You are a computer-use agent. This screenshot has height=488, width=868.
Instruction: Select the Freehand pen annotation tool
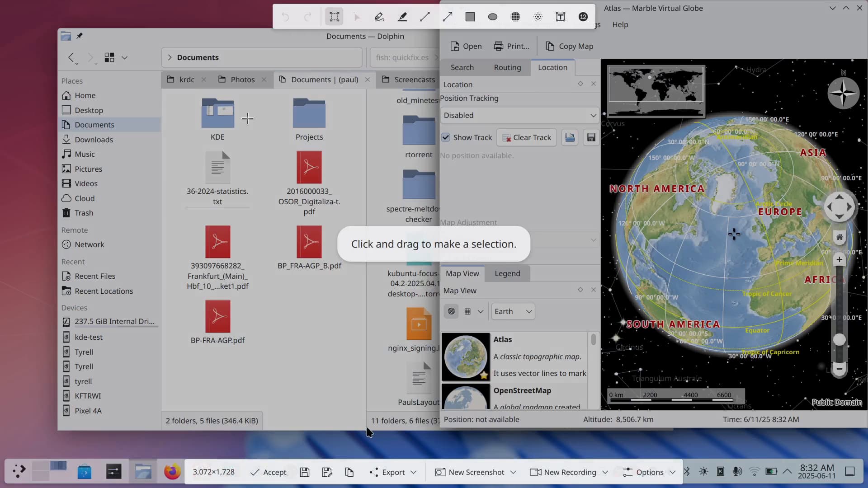pyautogui.click(x=379, y=17)
